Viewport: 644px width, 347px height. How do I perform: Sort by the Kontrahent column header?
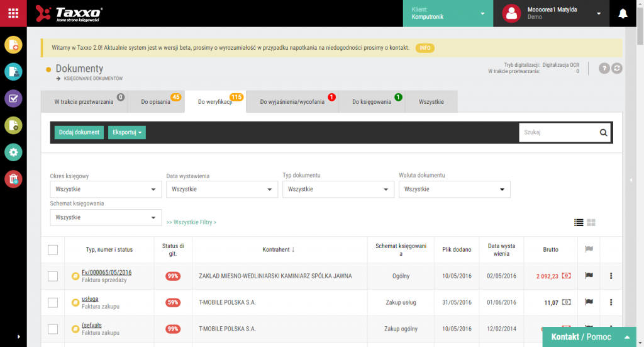pyautogui.click(x=279, y=249)
